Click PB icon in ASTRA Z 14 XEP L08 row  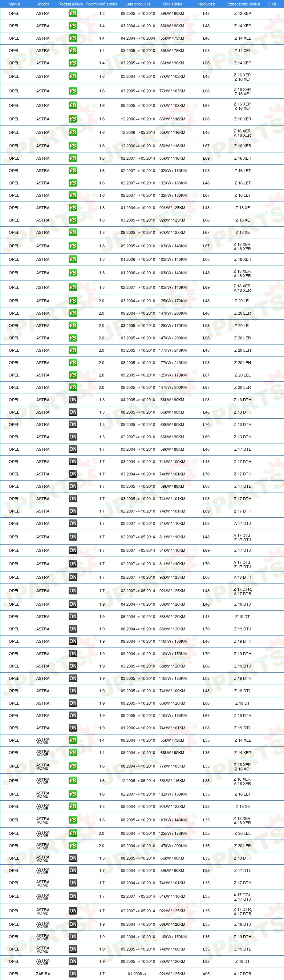(x=73, y=63)
